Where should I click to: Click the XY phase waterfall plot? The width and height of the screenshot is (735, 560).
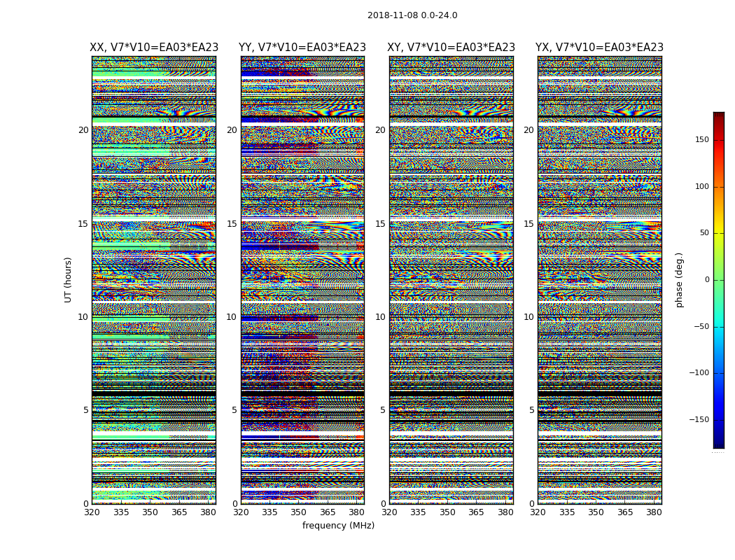(451, 280)
